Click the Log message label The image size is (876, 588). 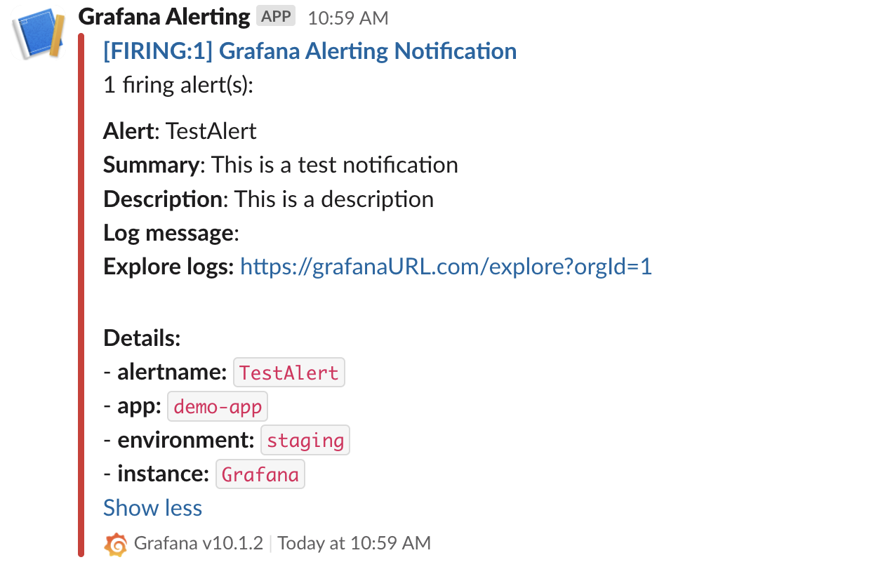tap(171, 233)
